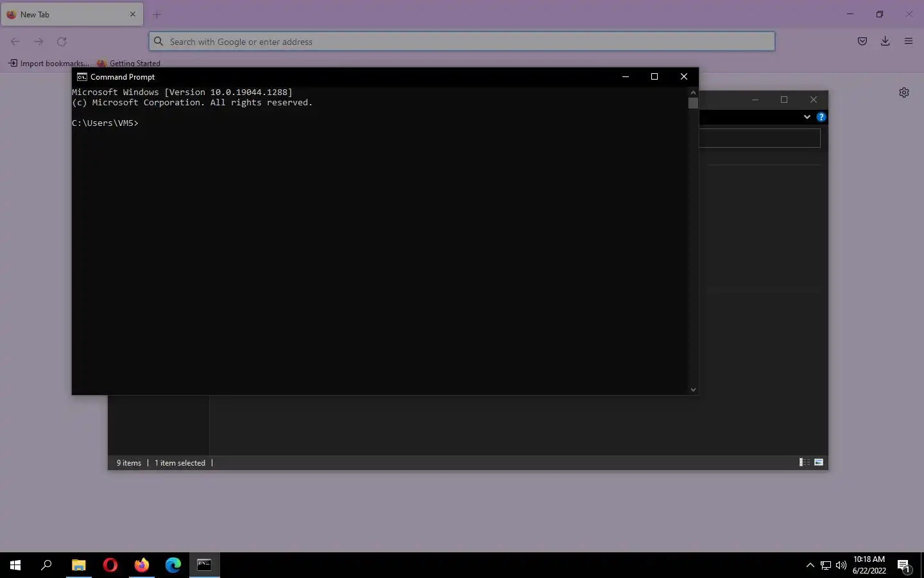The height and width of the screenshot is (578, 924).
Task: Close the File Explorer window
Action: [814, 100]
